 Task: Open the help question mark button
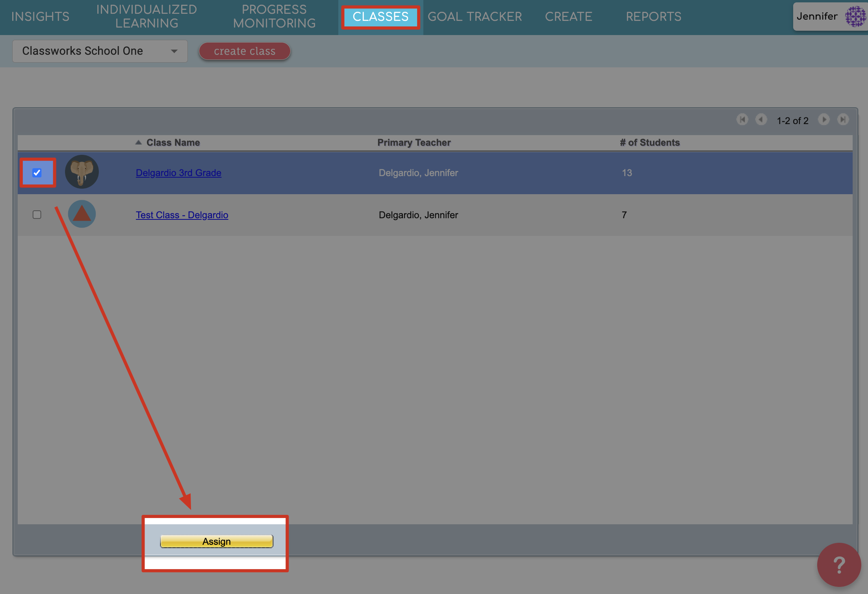(x=839, y=565)
